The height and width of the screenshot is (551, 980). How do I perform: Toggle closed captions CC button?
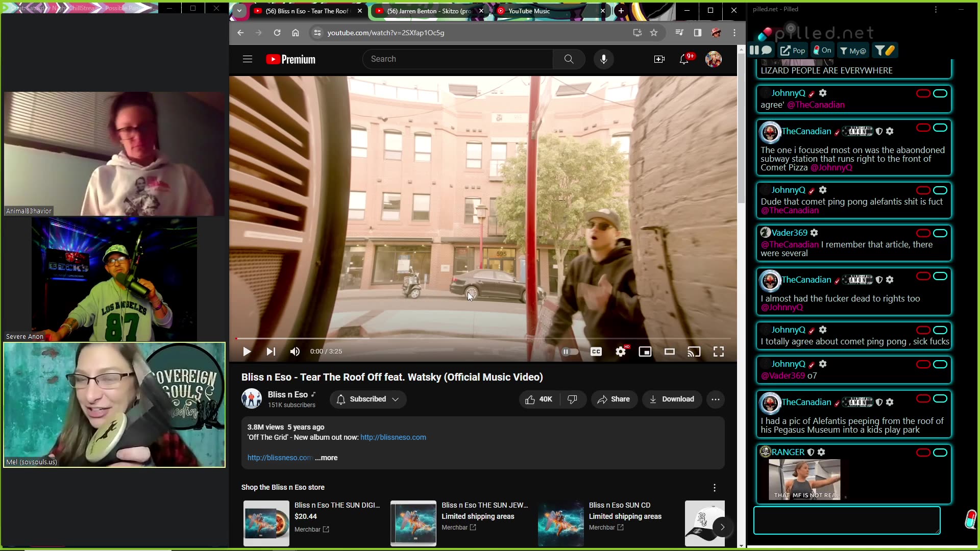[596, 352]
